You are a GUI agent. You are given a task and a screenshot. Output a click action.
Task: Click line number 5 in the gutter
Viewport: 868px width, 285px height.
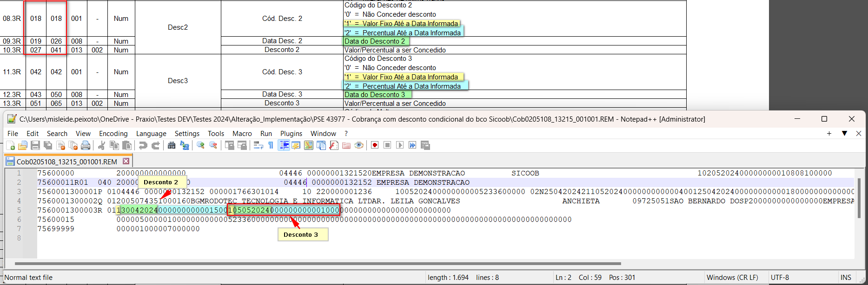tap(19, 210)
